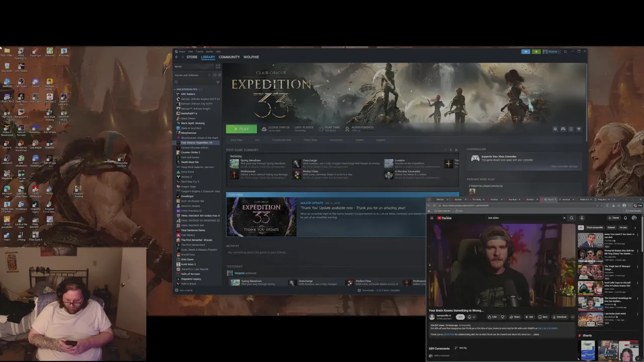The width and height of the screenshot is (644, 362).
Task: Click View controller settings link
Action: tap(563, 166)
